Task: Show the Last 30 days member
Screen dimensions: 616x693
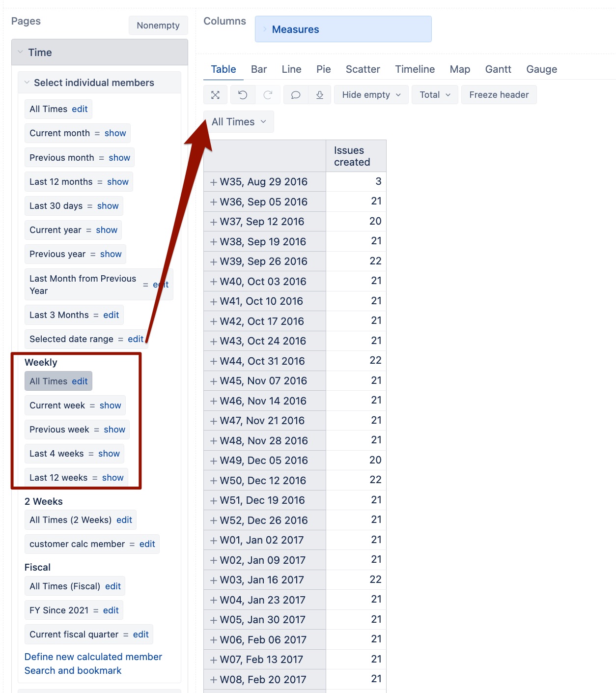Action: 108,206
